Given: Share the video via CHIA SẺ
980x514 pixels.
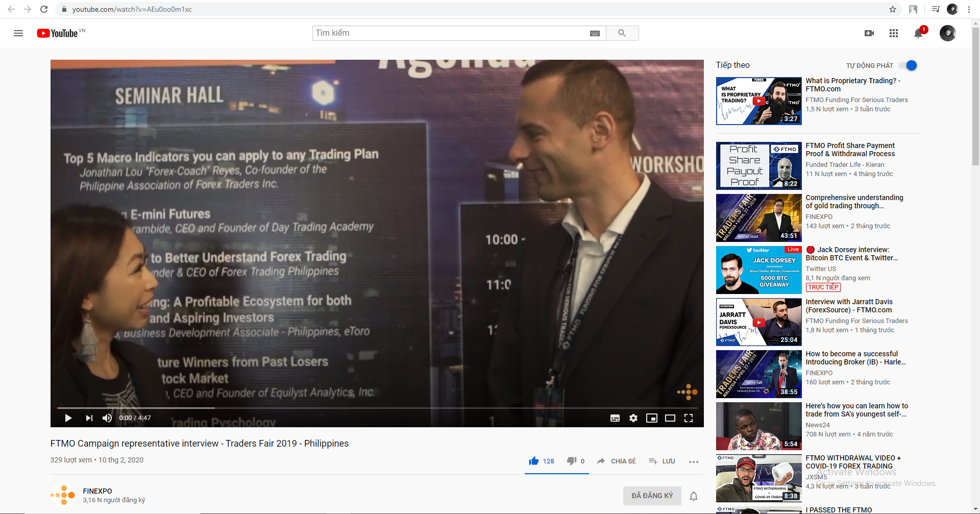Looking at the screenshot, I should click(616, 461).
